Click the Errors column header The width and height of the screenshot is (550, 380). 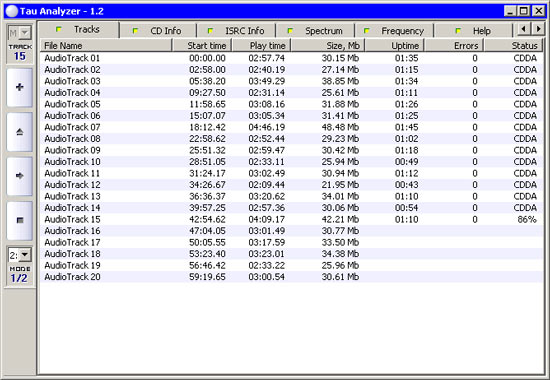pyautogui.click(x=454, y=46)
